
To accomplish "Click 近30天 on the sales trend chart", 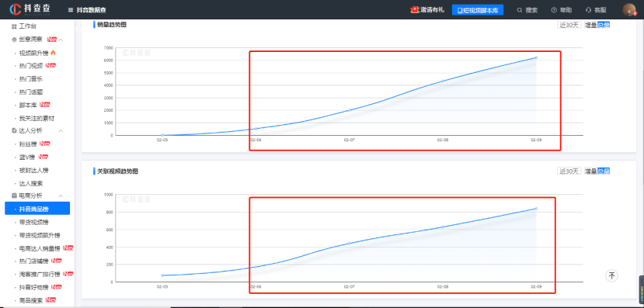I will (569, 25).
